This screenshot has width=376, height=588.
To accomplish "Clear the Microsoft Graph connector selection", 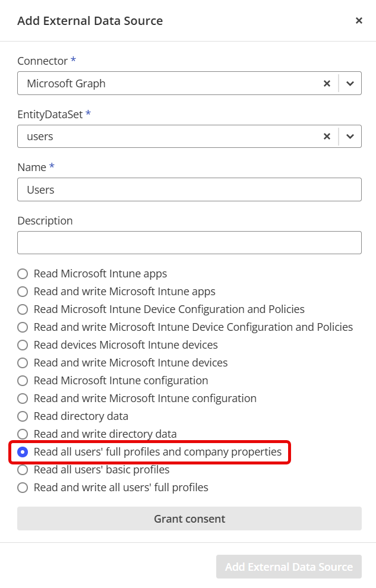I will 327,84.
